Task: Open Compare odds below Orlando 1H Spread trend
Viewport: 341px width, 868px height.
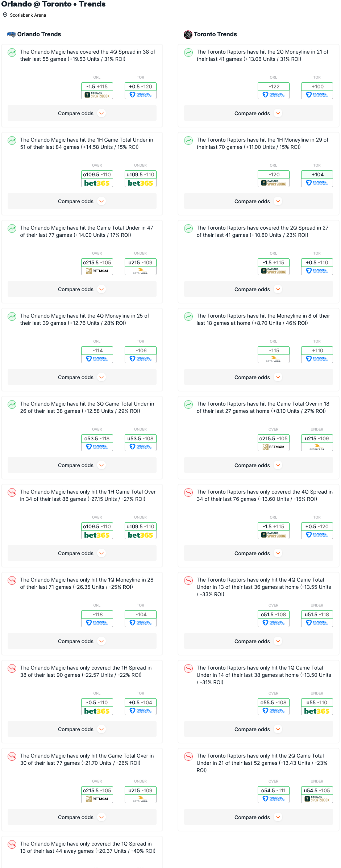Action: [x=82, y=729]
